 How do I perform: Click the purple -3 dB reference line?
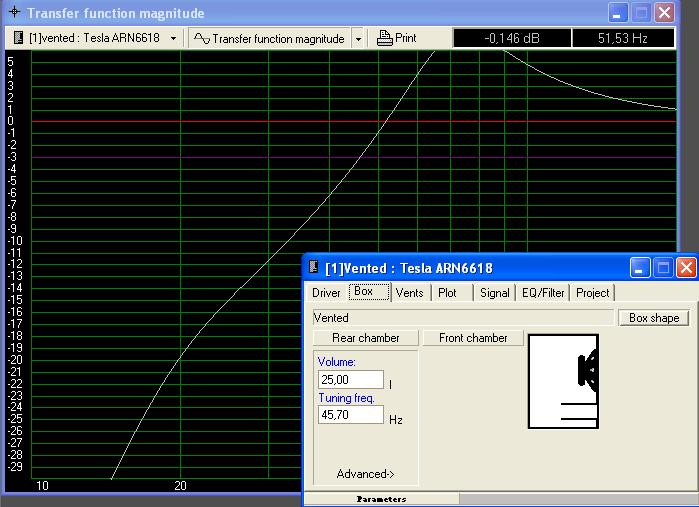pos(354,157)
